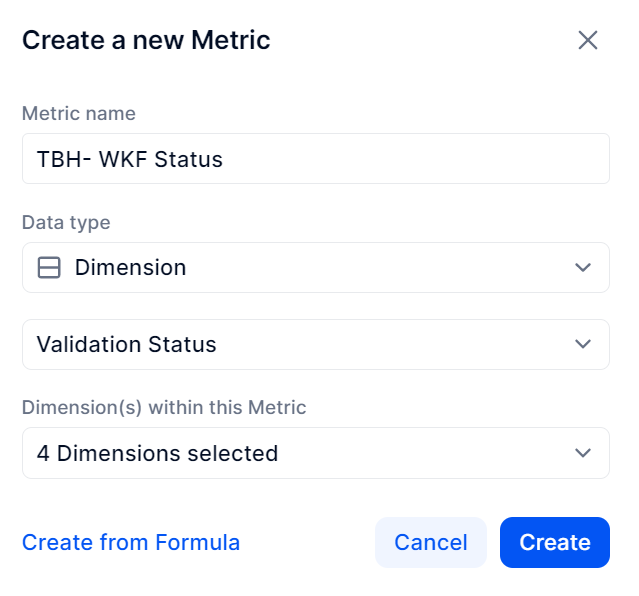
Task: Expand the Validation Status dropdown
Action: (316, 344)
